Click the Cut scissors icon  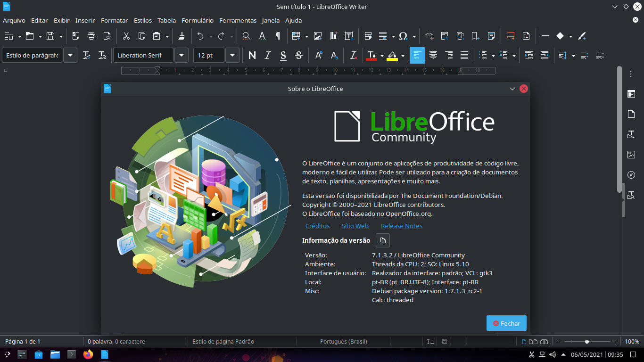[x=126, y=36]
